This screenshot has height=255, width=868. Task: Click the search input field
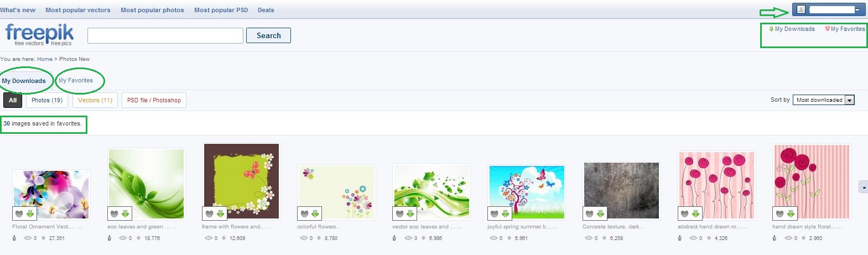[165, 35]
